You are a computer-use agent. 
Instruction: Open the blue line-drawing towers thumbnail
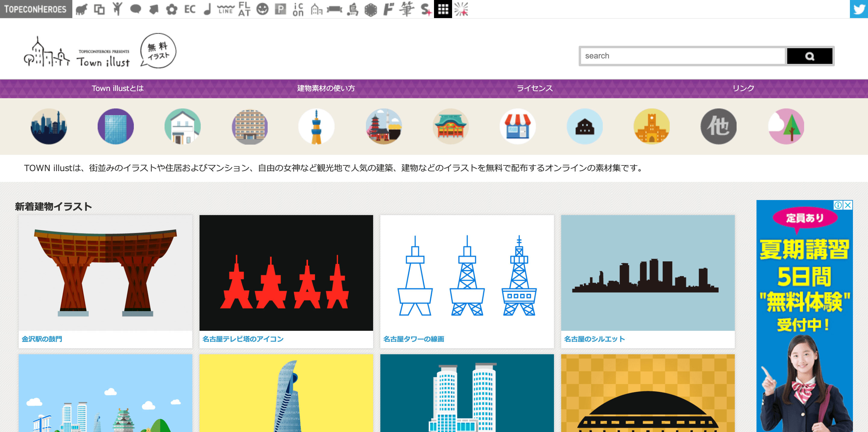point(467,273)
